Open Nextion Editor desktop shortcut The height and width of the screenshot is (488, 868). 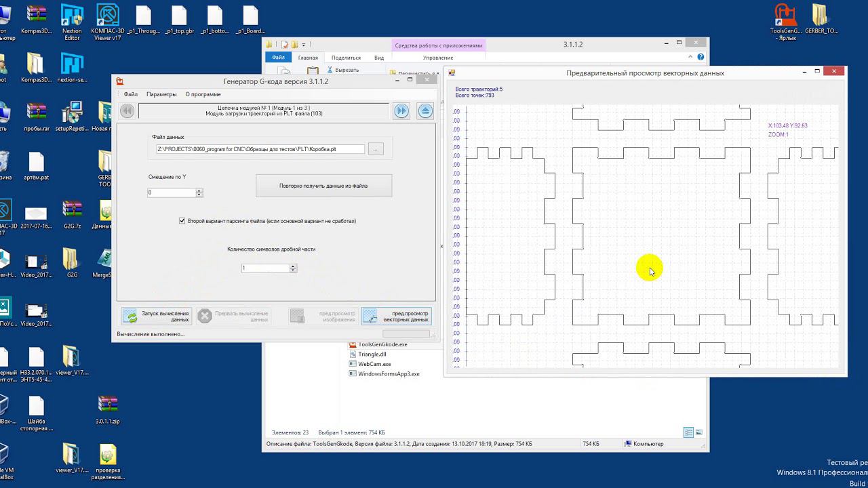pyautogui.click(x=72, y=22)
